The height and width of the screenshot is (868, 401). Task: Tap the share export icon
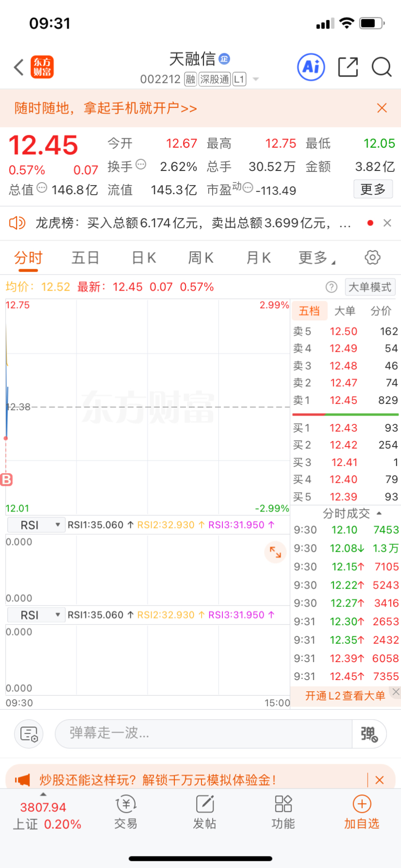tap(348, 67)
